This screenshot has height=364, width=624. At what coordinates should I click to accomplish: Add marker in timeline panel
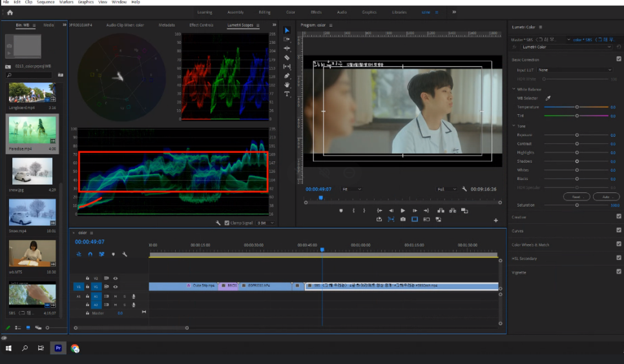pyautogui.click(x=114, y=254)
